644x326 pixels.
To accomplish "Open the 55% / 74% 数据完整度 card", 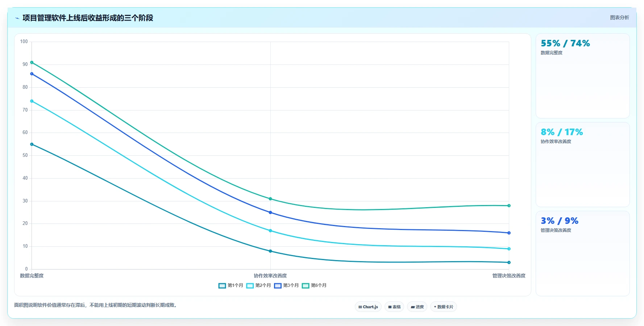I will click(x=583, y=76).
